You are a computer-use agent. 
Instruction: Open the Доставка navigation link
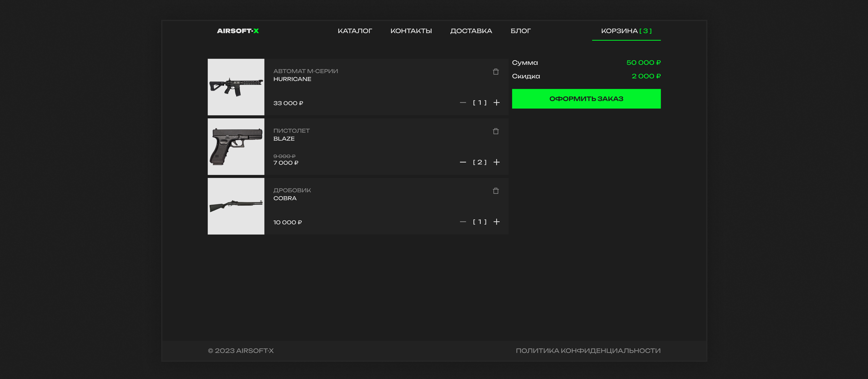point(471,31)
